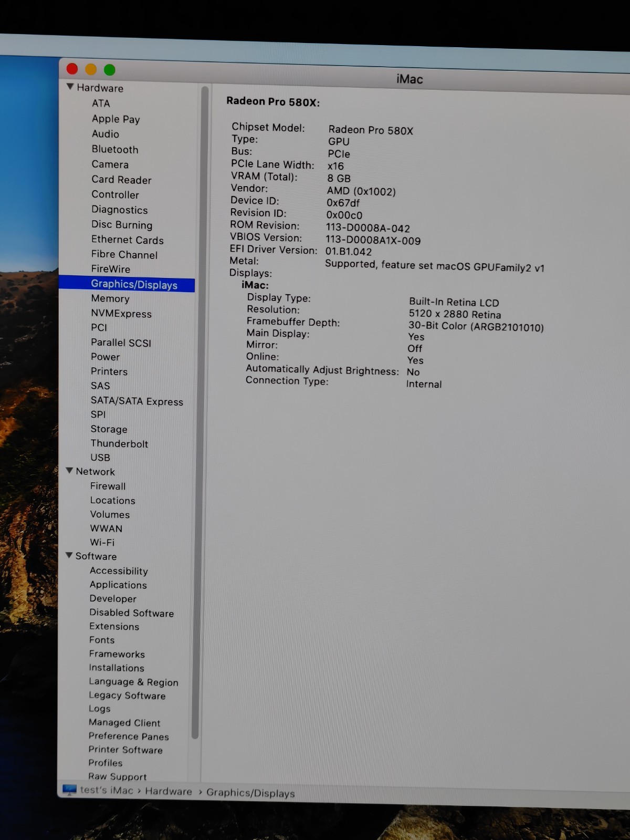This screenshot has height=840, width=630.
Task: Click Hardware in the path bar
Action: 169,791
